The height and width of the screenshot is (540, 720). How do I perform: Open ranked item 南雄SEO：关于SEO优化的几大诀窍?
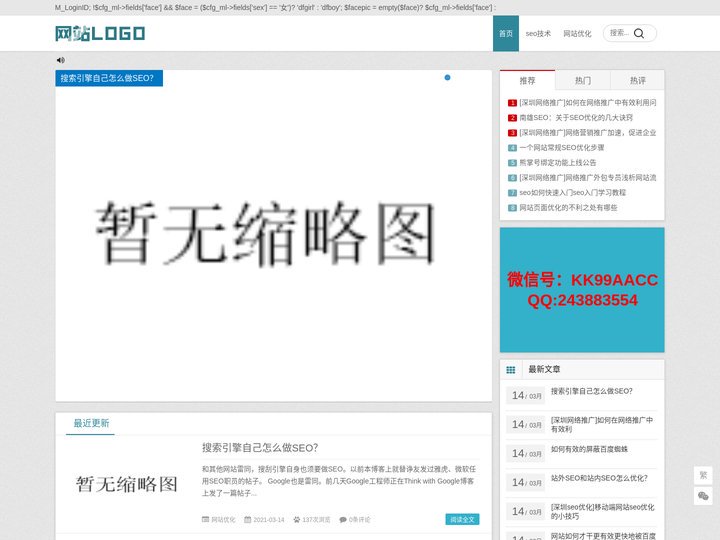click(x=576, y=118)
